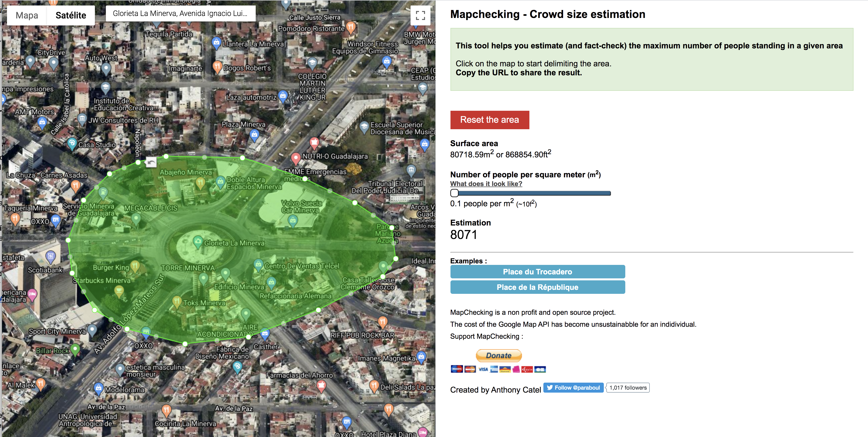The height and width of the screenshot is (437, 868).
Task: Load the Place du Trocadero example
Action: coord(538,272)
